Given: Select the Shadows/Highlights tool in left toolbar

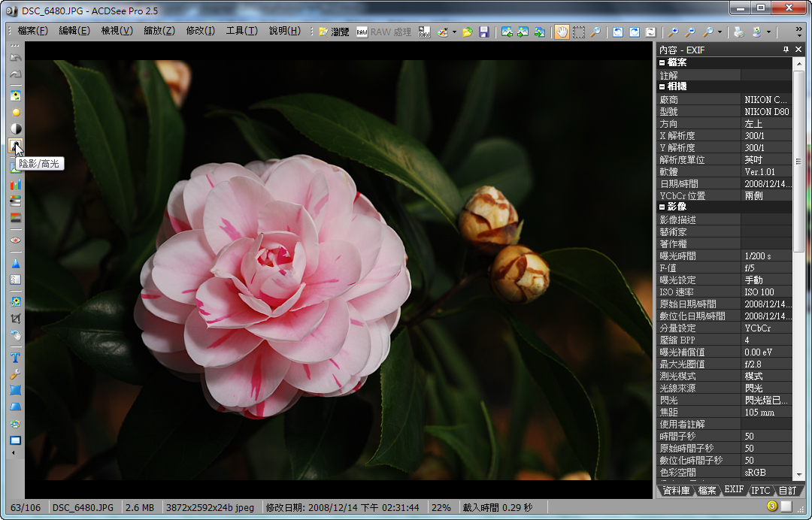Looking at the screenshot, I should (15, 145).
